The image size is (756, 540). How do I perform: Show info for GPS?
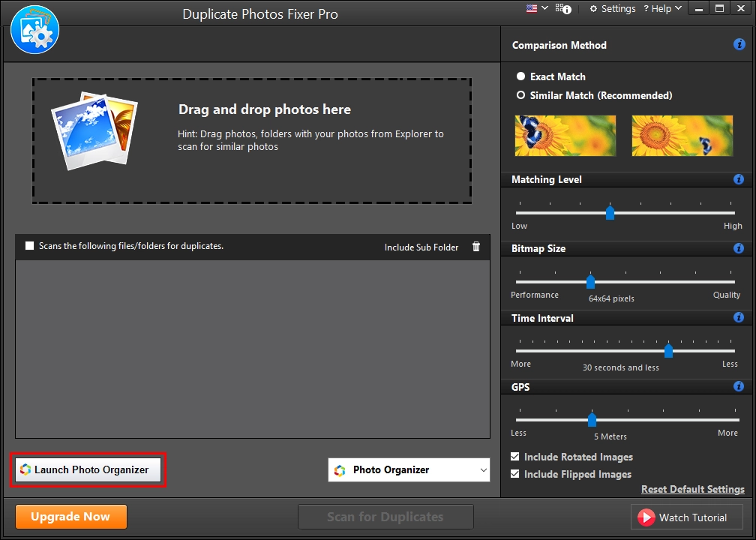tap(739, 386)
